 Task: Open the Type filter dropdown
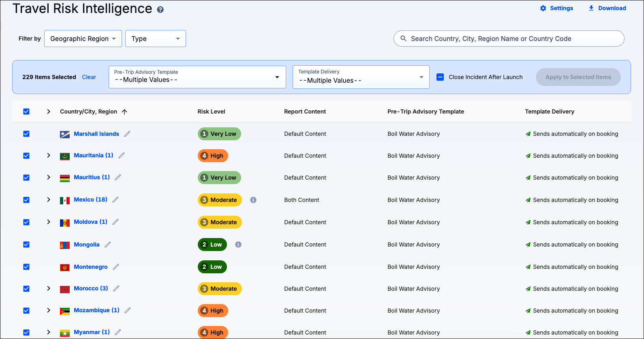click(x=155, y=39)
